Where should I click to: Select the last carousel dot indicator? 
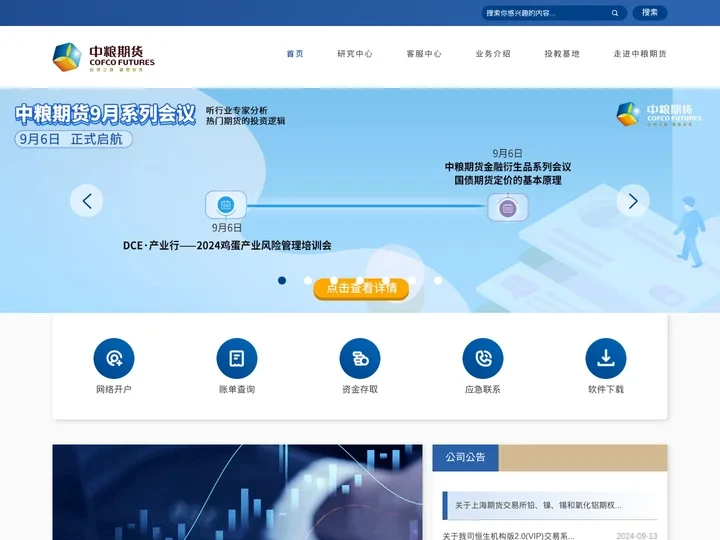[x=438, y=280]
